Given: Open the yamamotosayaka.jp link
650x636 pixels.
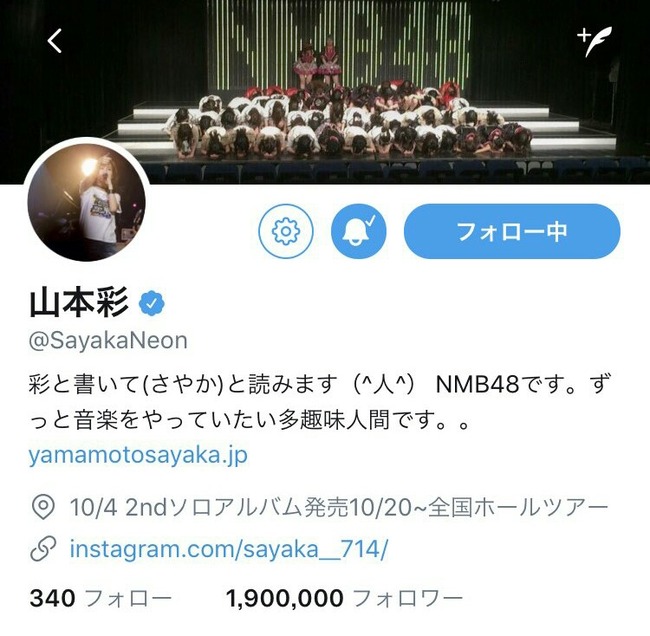Looking at the screenshot, I should [x=138, y=455].
